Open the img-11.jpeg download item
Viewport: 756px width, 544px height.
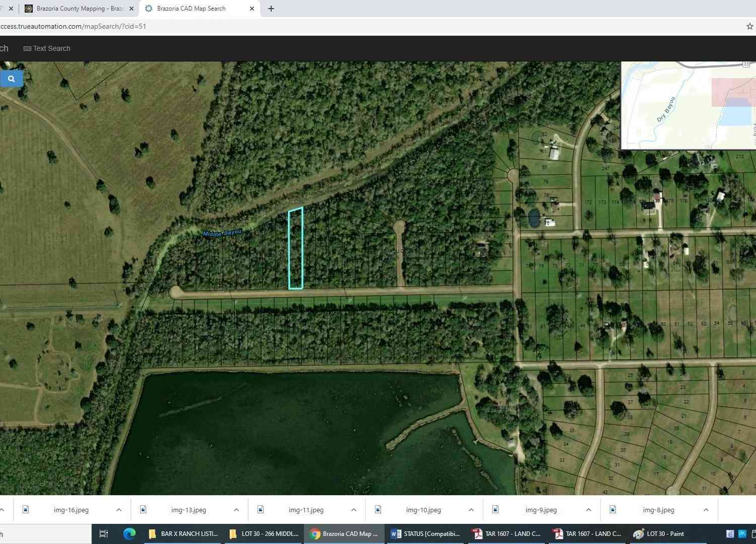306,510
